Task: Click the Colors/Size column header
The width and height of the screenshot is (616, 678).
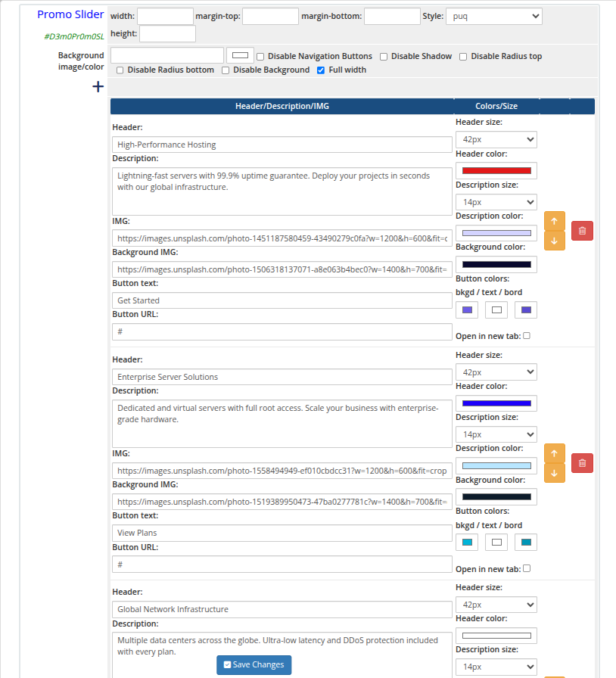Action: (496, 106)
